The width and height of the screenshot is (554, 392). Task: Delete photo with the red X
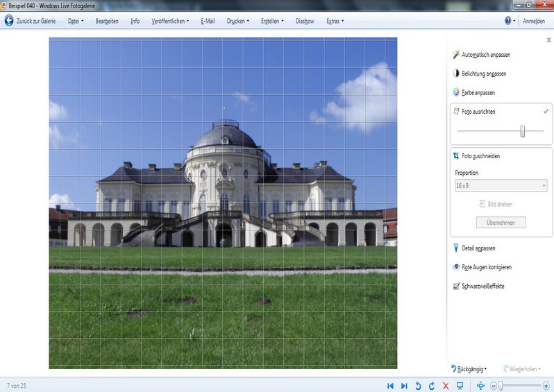click(446, 385)
